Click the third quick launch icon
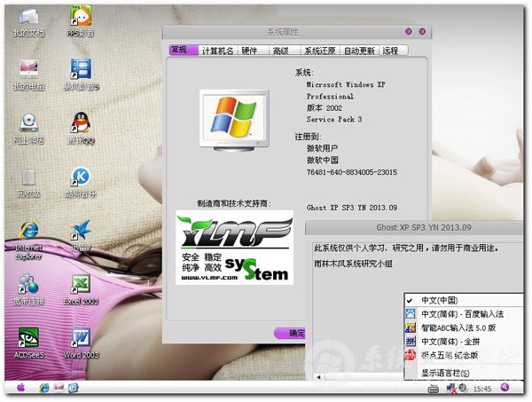The image size is (532, 402). pyautogui.click(x=74, y=388)
